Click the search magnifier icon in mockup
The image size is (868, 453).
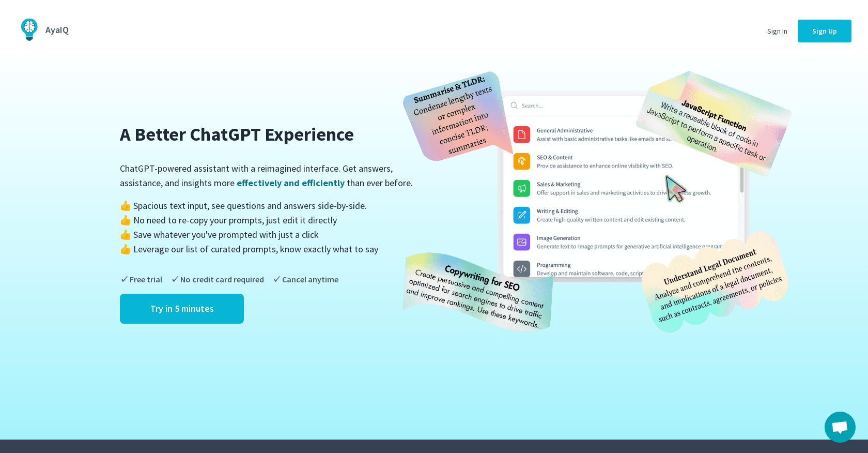click(514, 105)
